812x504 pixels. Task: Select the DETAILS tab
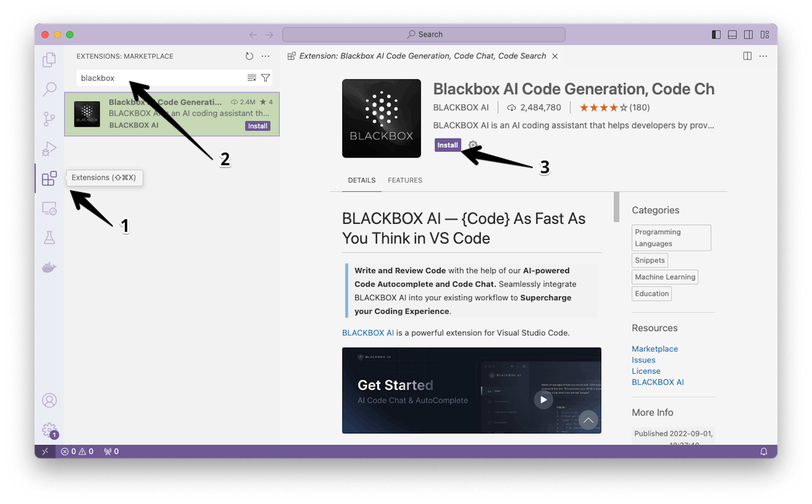click(362, 180)
